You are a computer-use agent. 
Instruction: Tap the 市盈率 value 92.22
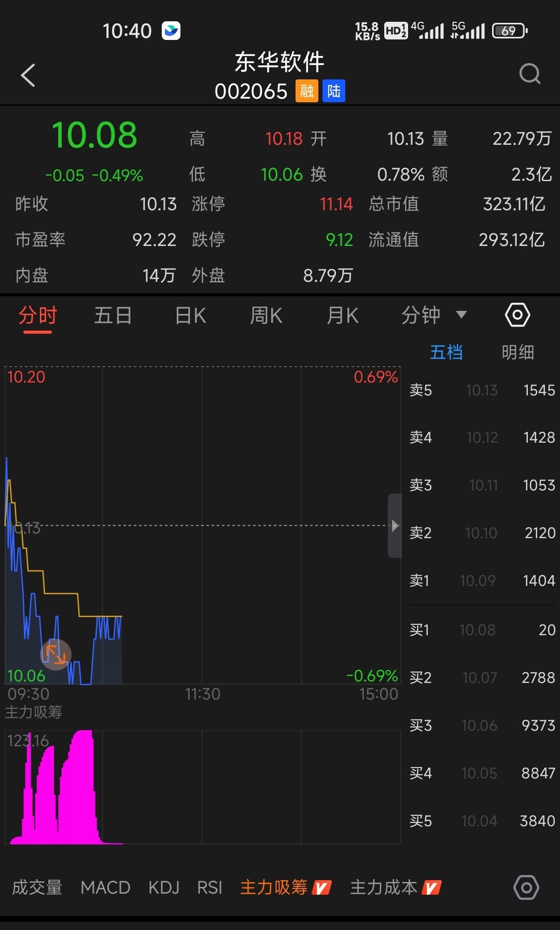[155, 240]
